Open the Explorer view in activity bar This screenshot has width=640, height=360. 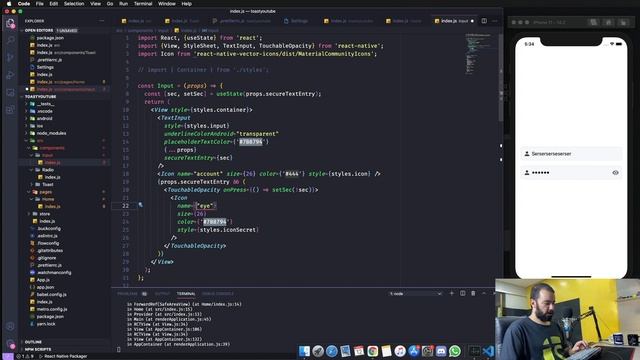tap(10, 23)
